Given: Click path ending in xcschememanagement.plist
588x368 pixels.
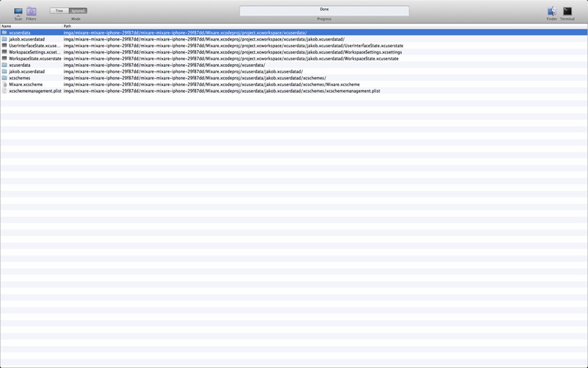Looking at the screenshot, I should pyautogui.click(x=222, y=91).
